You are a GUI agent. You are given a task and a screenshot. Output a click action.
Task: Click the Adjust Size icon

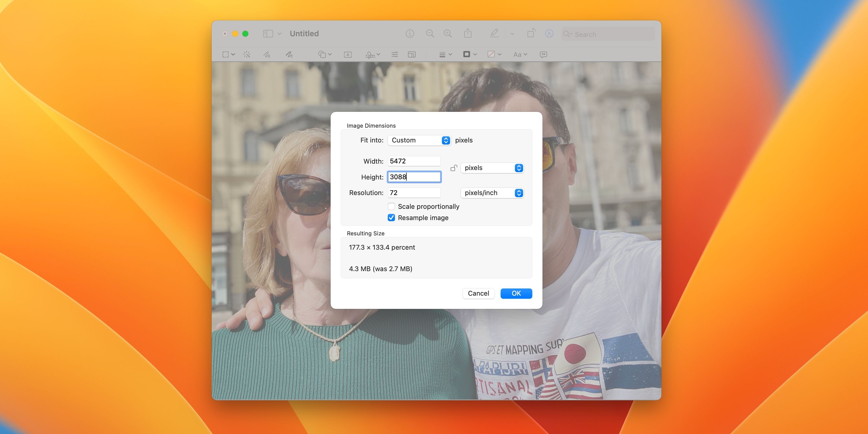coord(412,55)
